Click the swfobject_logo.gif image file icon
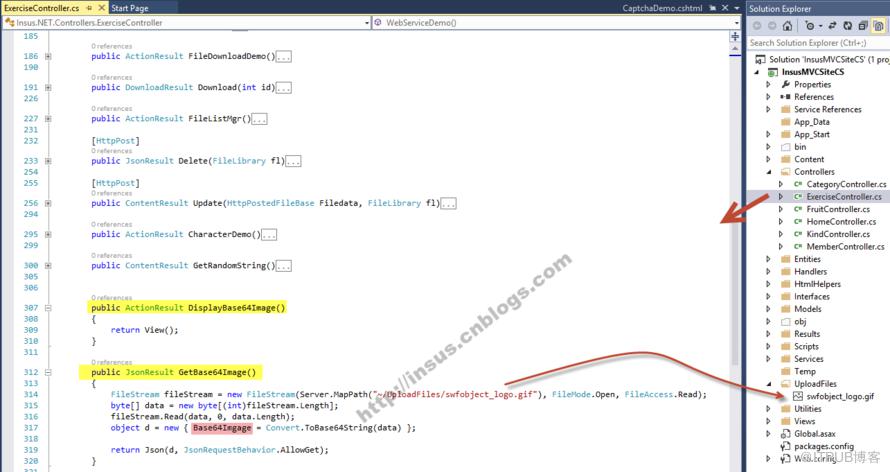The image size is (890, 472). click(798, 397)
